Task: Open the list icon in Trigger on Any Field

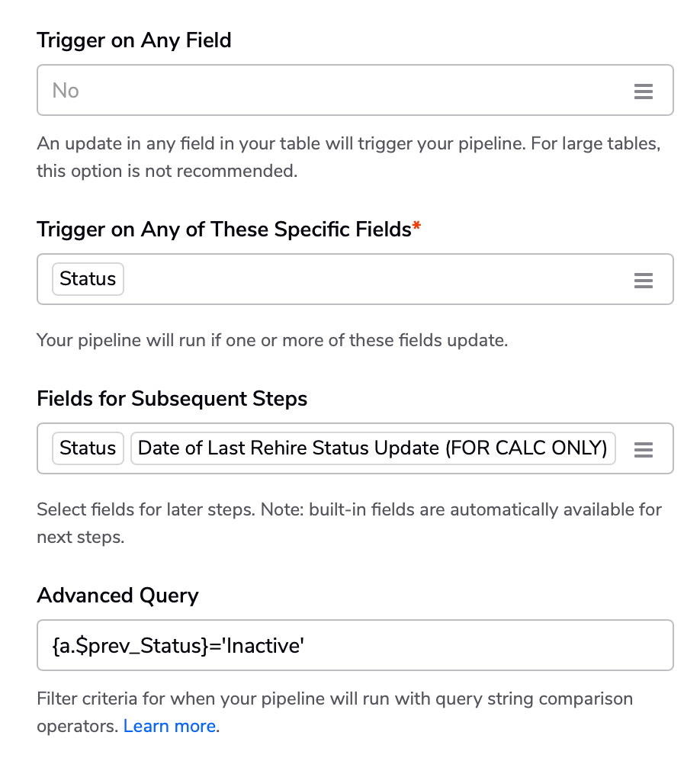Action: click(643, 91)
